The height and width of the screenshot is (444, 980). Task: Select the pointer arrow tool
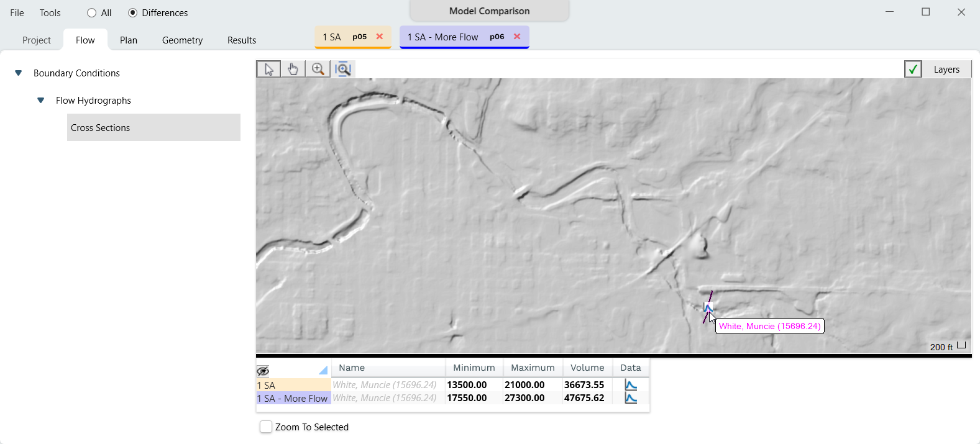(x=268, y=69)
